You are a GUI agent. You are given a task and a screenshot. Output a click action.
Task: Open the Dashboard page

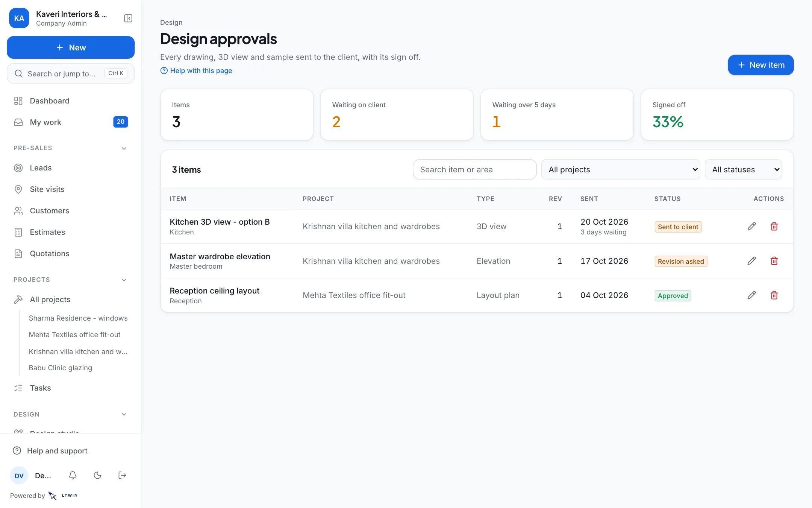pos(71,101)
